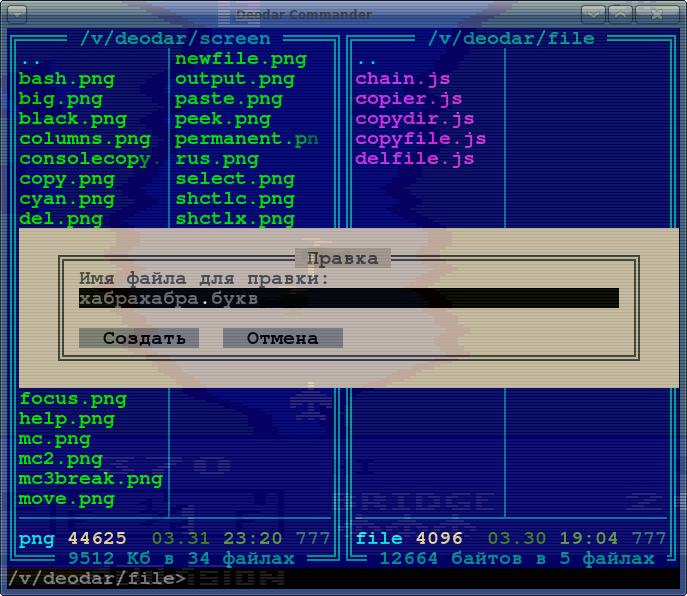Select paste.png file

(229, 99)
